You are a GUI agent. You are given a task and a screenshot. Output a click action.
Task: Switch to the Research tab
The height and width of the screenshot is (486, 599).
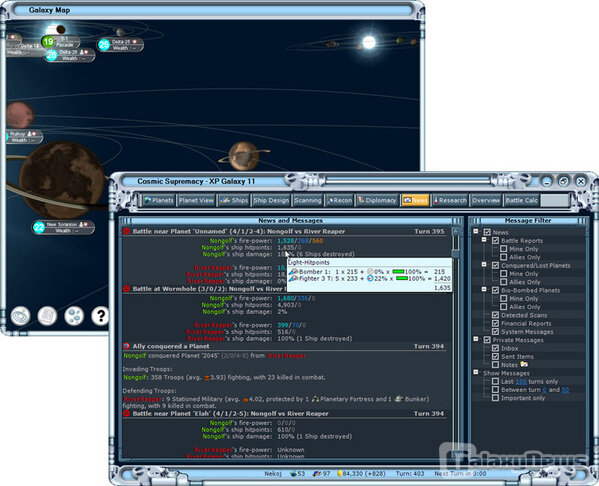[x=450, y=200]
